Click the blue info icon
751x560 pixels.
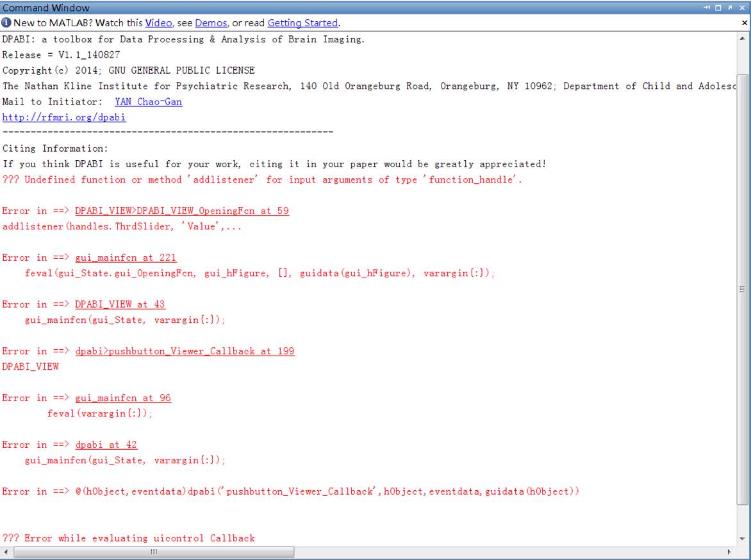click(6, 22)
